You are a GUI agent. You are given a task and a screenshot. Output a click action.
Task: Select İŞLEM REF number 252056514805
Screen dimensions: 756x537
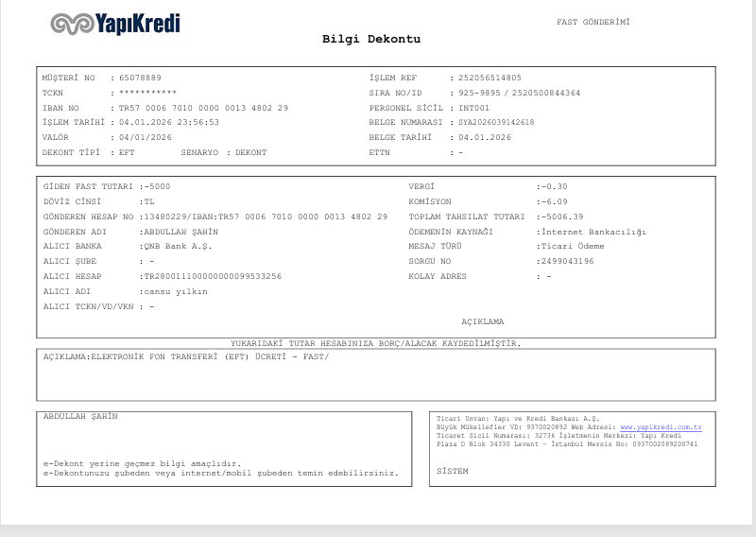point(490,78)
